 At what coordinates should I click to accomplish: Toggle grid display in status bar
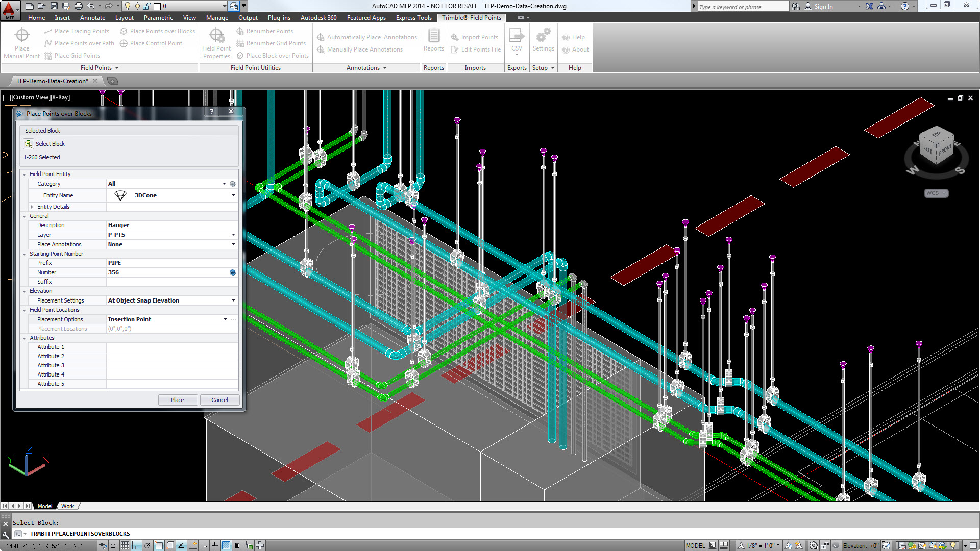pos(125,545)
